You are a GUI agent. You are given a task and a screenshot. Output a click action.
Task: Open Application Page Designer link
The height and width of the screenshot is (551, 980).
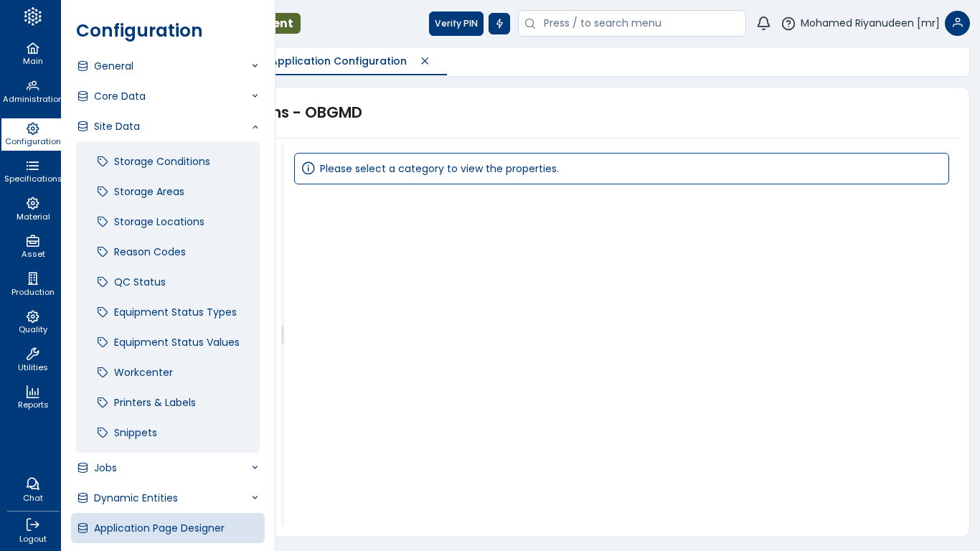click(x=159, y=528)
